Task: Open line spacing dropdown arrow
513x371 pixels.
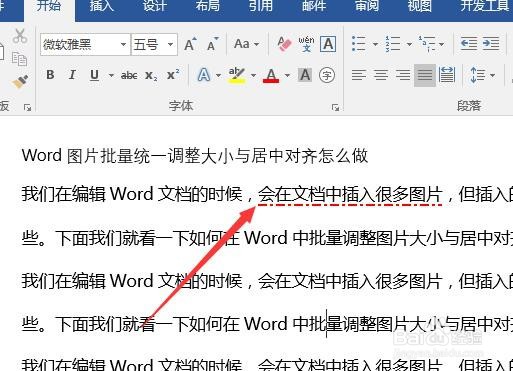Action: 492,76
